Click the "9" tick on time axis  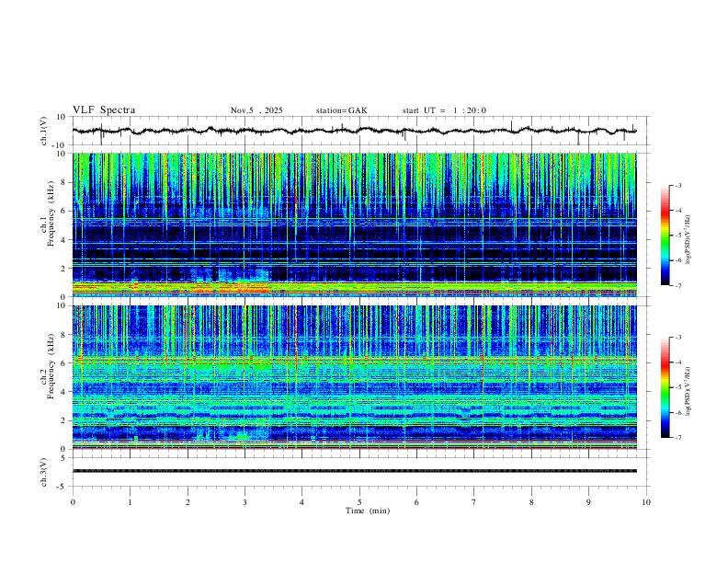point(588,502)
